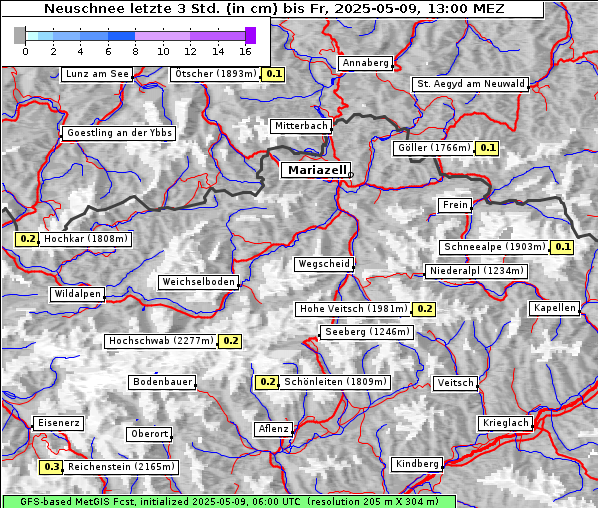Screen dimensions: 598x508
Task: Select the Reichenstein (2165m) label
Action: click(x=121, y=467)
